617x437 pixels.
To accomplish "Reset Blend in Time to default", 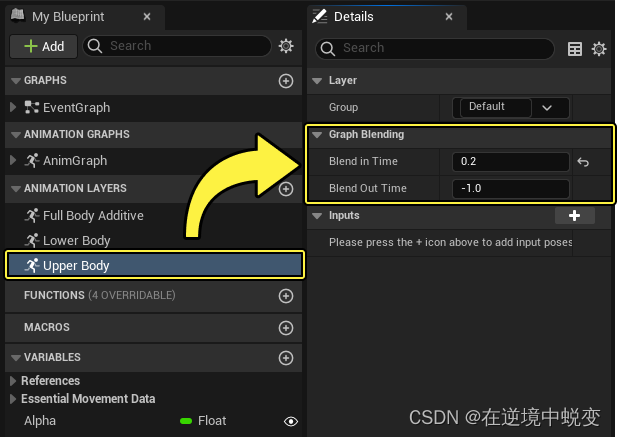I will click(583, 162).
